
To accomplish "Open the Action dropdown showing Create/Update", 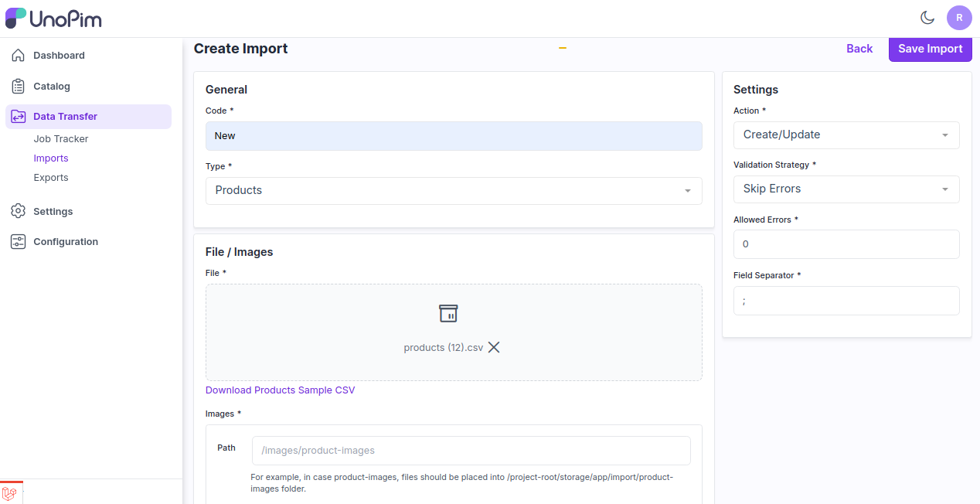I will coord(846,135).
